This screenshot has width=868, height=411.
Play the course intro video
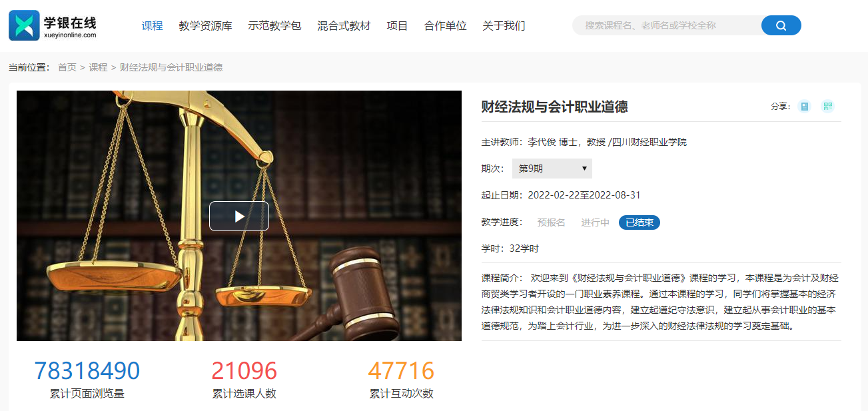(239, 216)
